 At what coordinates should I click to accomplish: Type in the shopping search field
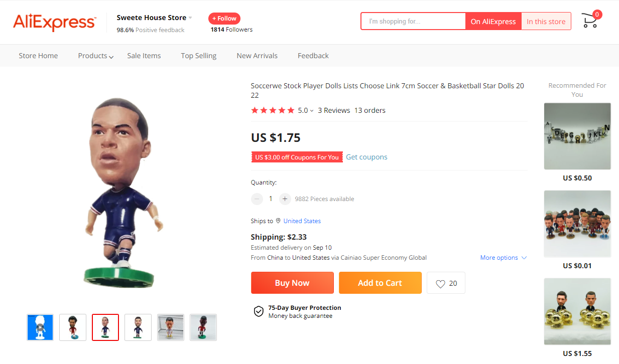413,22
